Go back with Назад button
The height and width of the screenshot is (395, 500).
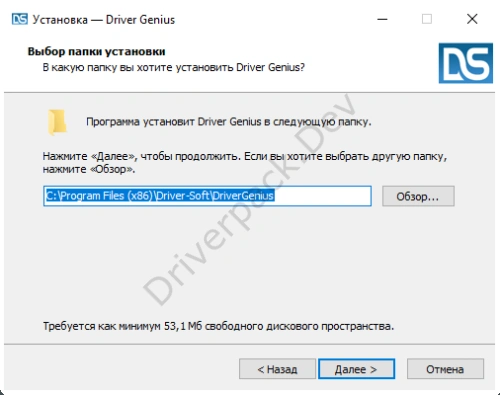(x=277, y=369)
